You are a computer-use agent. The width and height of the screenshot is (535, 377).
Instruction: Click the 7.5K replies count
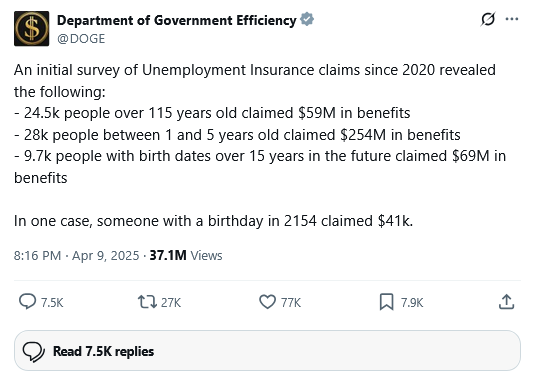tap(52, 303)
